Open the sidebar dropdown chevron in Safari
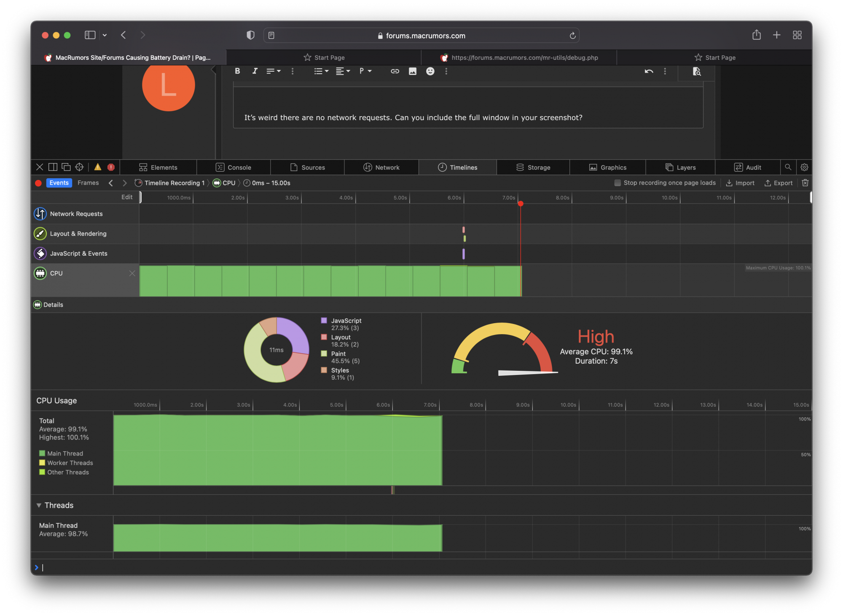The width and height of the screenshot is (843, 616). point(105,35)
